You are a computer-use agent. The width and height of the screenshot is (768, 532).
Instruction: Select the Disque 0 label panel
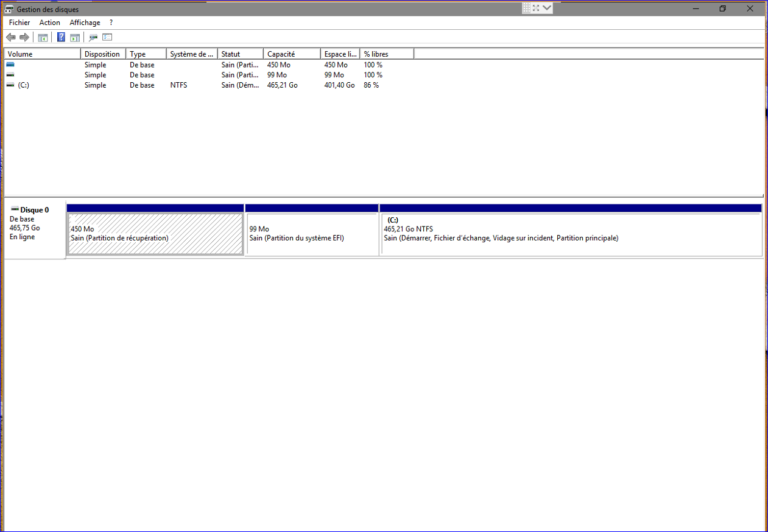pos(35,231)
